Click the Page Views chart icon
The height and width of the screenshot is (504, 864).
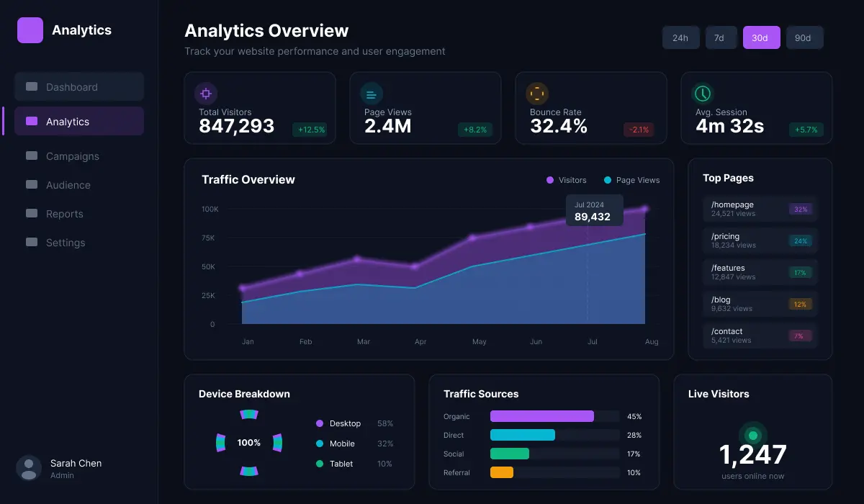click(x=372, y=94)
